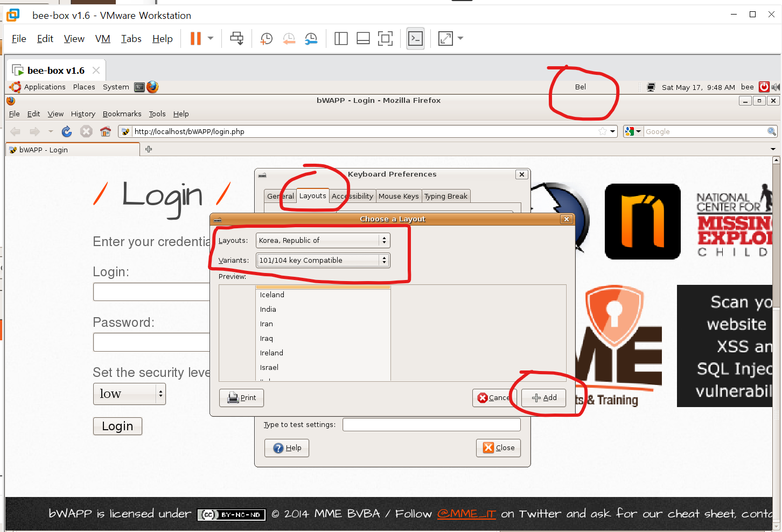782x532 pixels.
Task: Click the VMware console view icon
Action: point(415,38)
